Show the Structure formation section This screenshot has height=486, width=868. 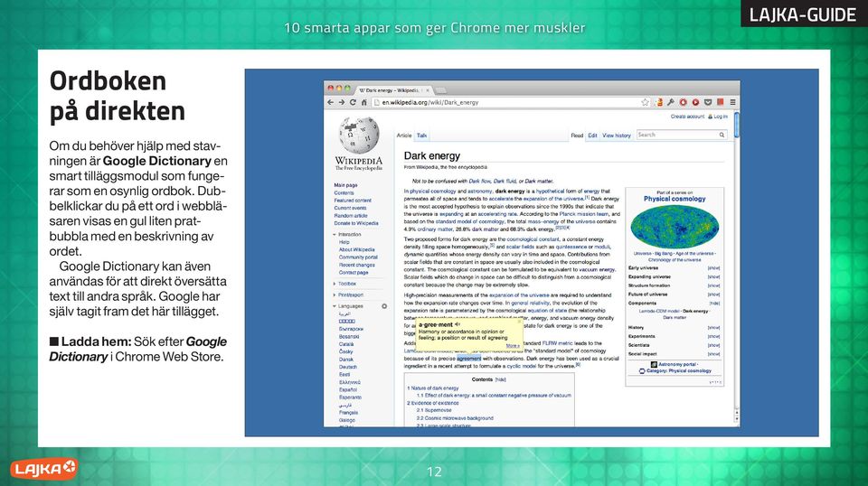[x=713, y=285]
